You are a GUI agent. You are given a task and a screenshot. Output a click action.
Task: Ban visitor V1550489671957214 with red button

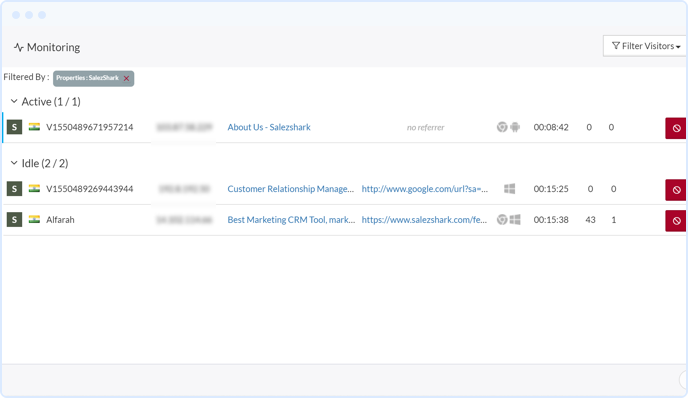tap(676, 128)
